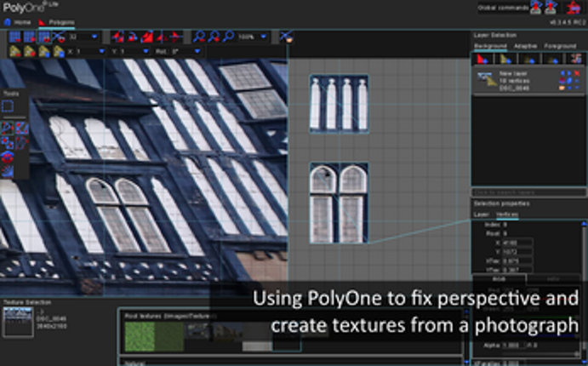Toggle the highlighted grid snap icon
588x366 pixels.
[x=44, y=37]
